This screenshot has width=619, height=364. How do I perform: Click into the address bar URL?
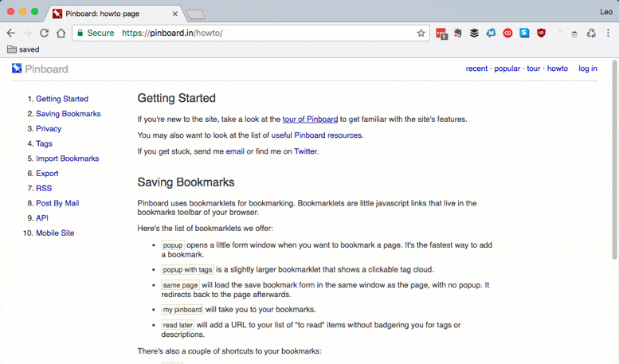click(x=253, y=33)
